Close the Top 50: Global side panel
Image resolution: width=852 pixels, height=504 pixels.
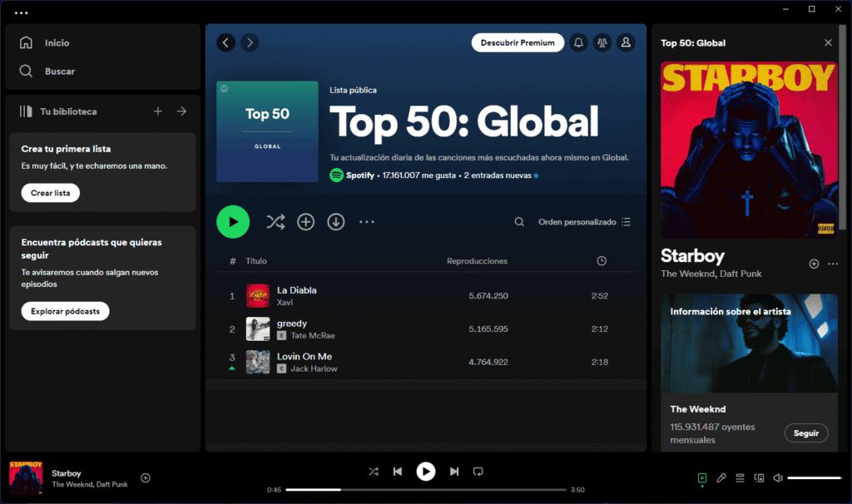pyautogui.click(x=828, y=42)
